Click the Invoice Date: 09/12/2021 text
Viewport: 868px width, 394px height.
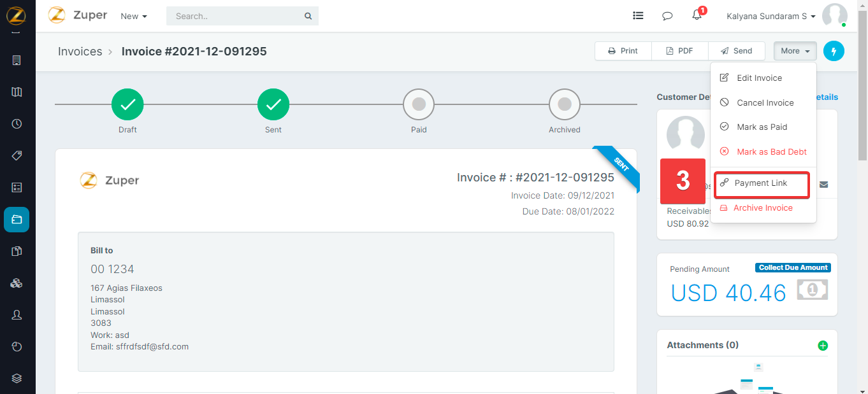coord(563,195)
